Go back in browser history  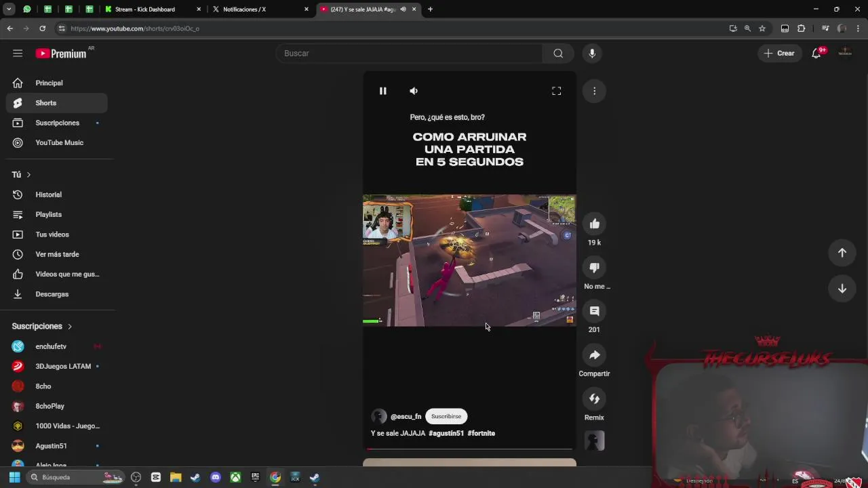click(9, 28)
